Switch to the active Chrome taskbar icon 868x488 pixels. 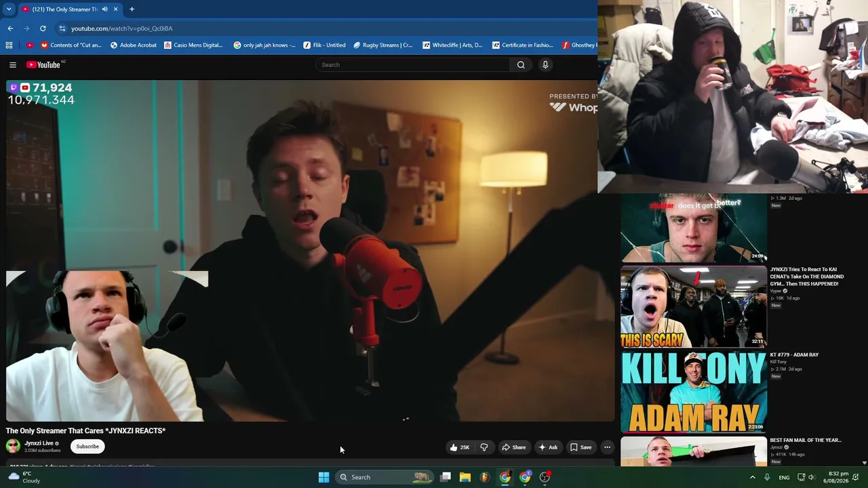point(505,477)
